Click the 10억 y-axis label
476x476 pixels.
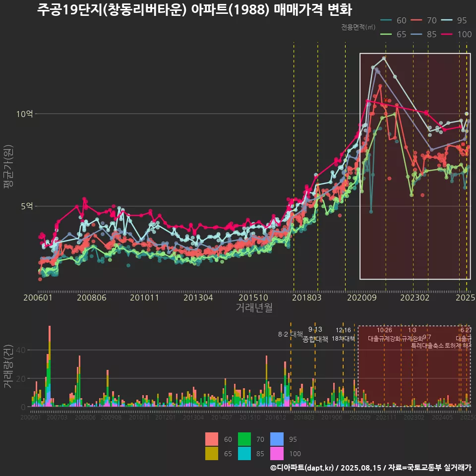pyautogui.click(x=24, y=114)
